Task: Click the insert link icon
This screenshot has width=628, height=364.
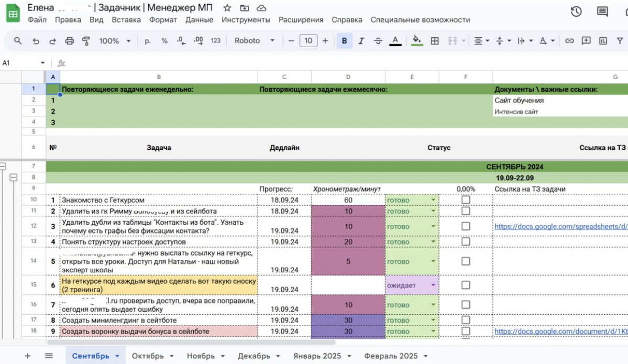Action: [569, 41]
